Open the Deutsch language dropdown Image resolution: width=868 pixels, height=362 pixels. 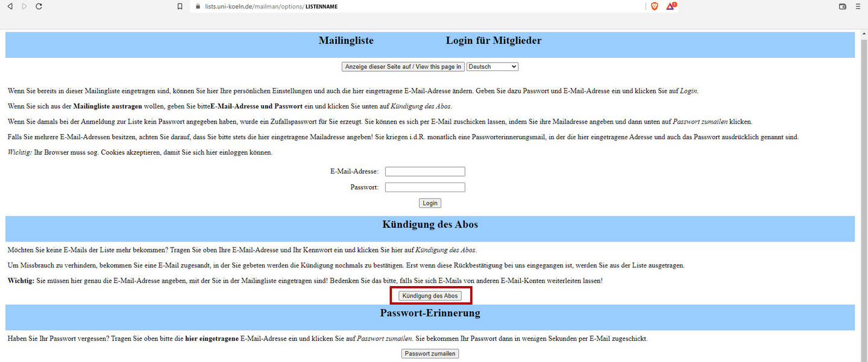[492, 67]
